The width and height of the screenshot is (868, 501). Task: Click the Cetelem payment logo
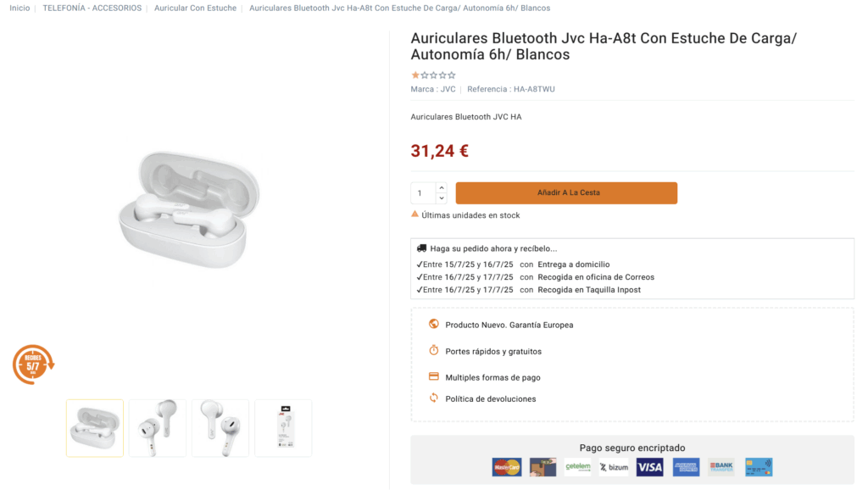pyautogui.click(x=578, y=467)
